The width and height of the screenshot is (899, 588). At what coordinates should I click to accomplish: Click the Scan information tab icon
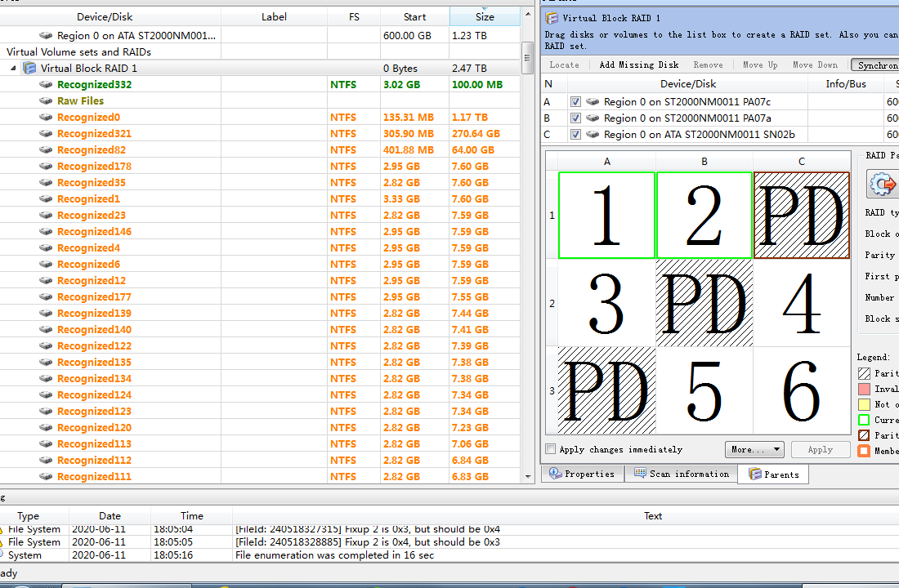point(640,473)
